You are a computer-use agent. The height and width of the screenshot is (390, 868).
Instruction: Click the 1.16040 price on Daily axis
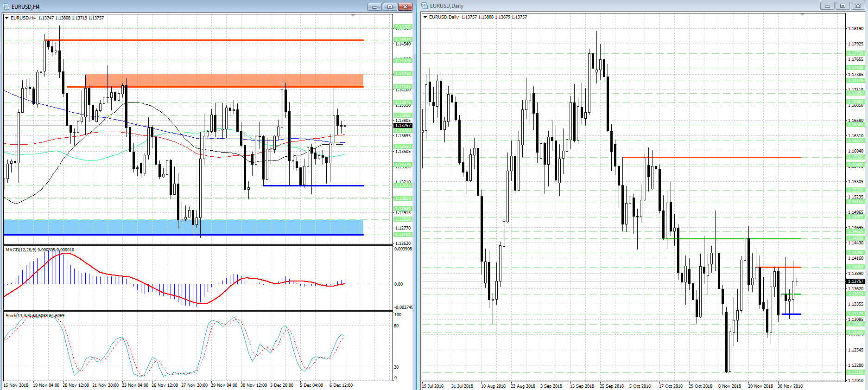[x=856, y=151]
